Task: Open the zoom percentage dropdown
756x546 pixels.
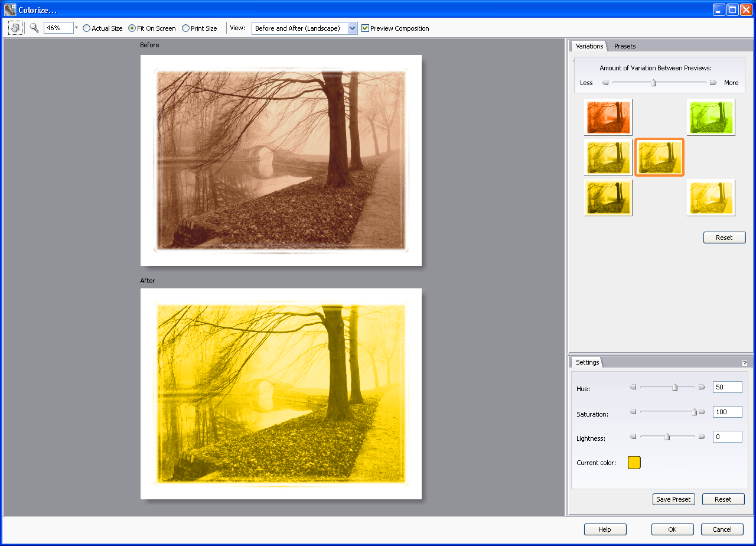Action: [76, 27]
